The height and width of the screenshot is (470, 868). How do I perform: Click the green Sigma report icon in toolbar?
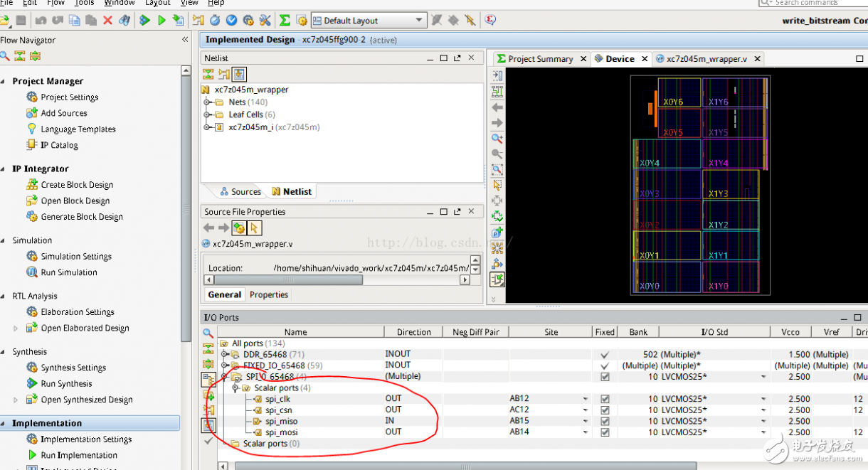click(285, 21)
